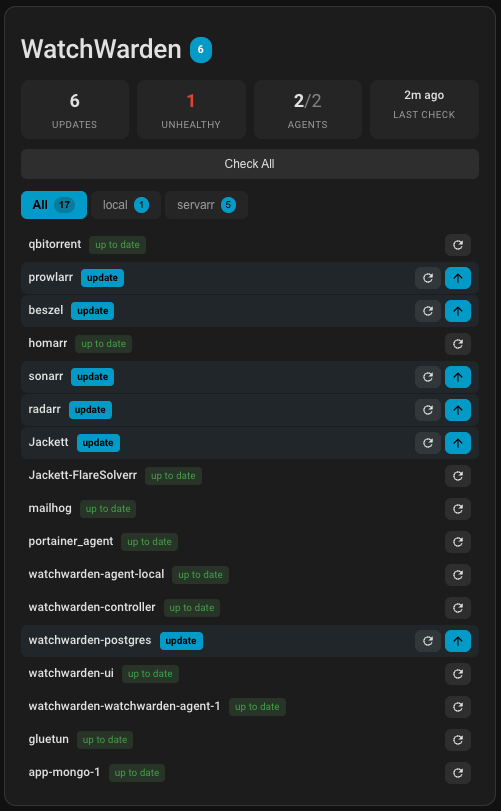The height and width of the screenshot is (811, 501).
Task: Click gluetun's up to date badge
Action: pyautogui.click(x=105, y=740)
